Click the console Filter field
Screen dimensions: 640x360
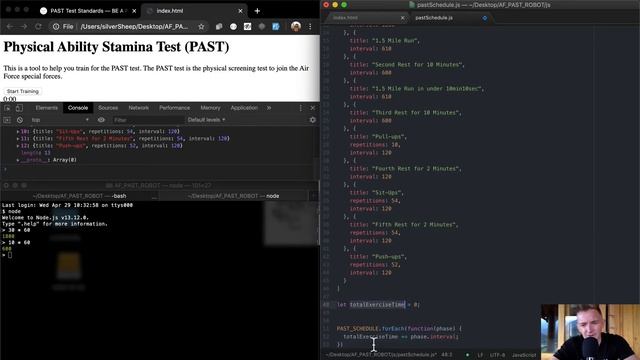[148, 120]
